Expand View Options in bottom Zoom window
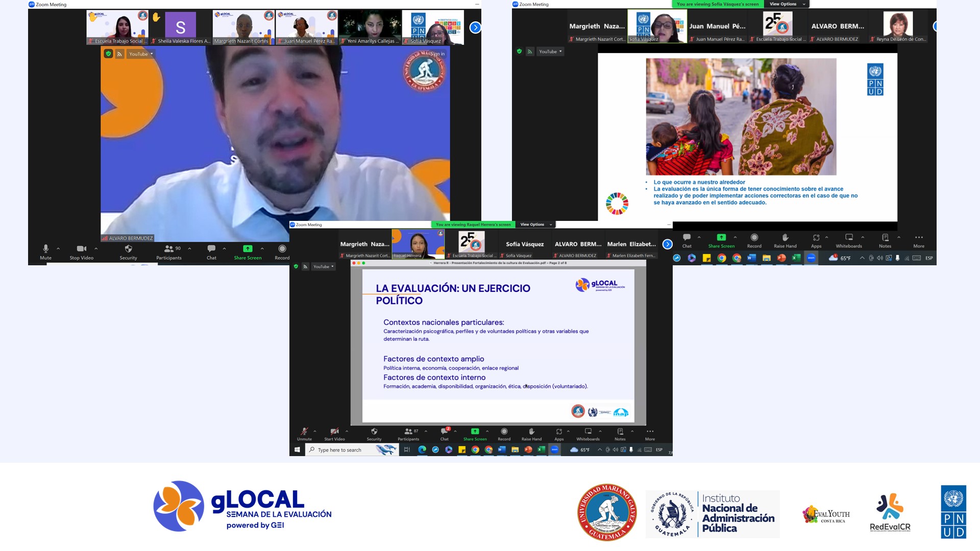Image resolution: width=980 pixels, height=551 pixels. pos(536,224)
